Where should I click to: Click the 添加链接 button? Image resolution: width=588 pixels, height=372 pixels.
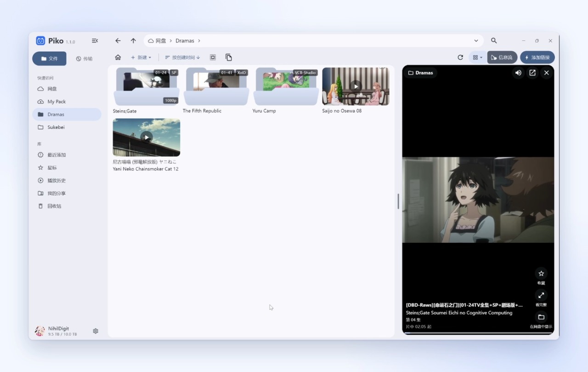tap(537, 57)
